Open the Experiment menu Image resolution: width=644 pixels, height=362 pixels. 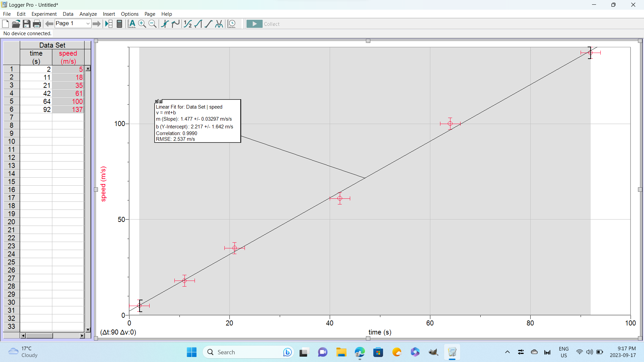(x=44, y=14)
